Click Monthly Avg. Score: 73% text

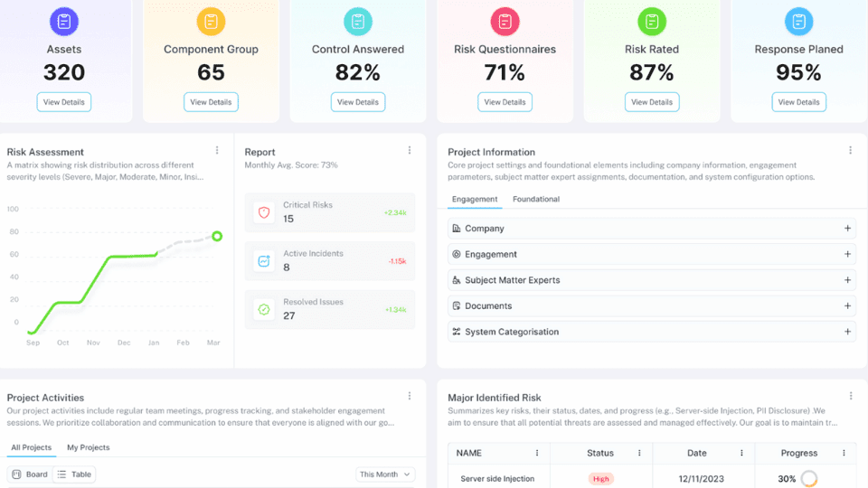tap(291, 165)
